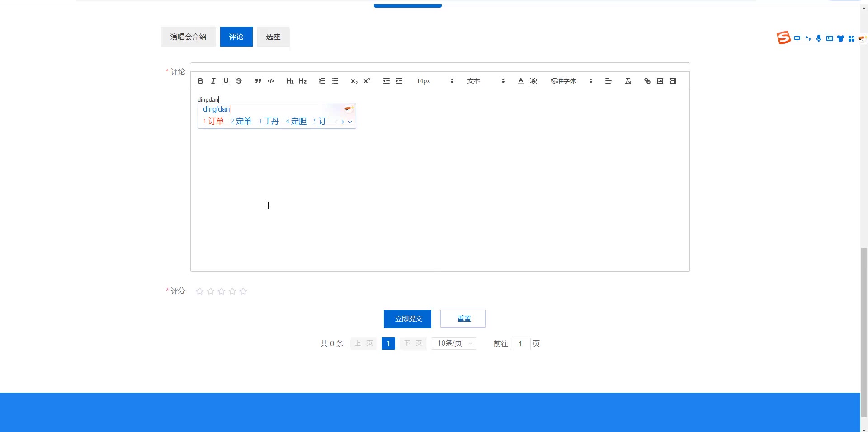Open the text background color picker
The width and height of the screenshot is (868, 432).
point(533,81)
